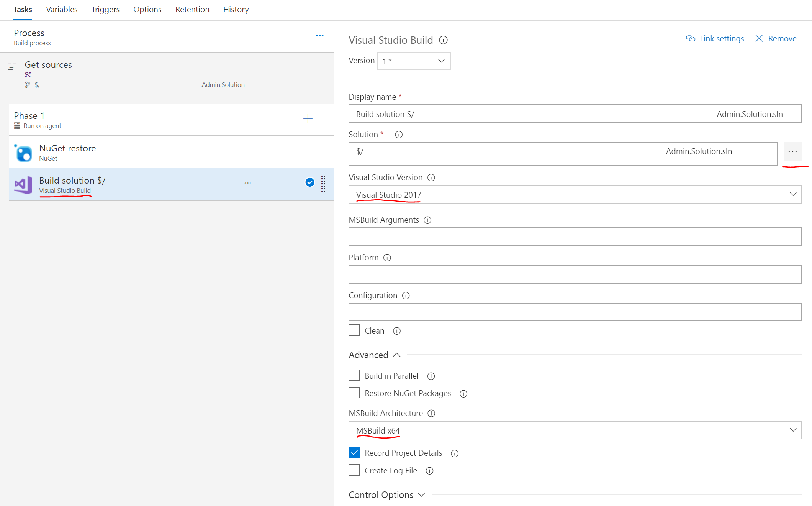
Task: Open the Process ellipsis menu
Action: pos(319,36)
